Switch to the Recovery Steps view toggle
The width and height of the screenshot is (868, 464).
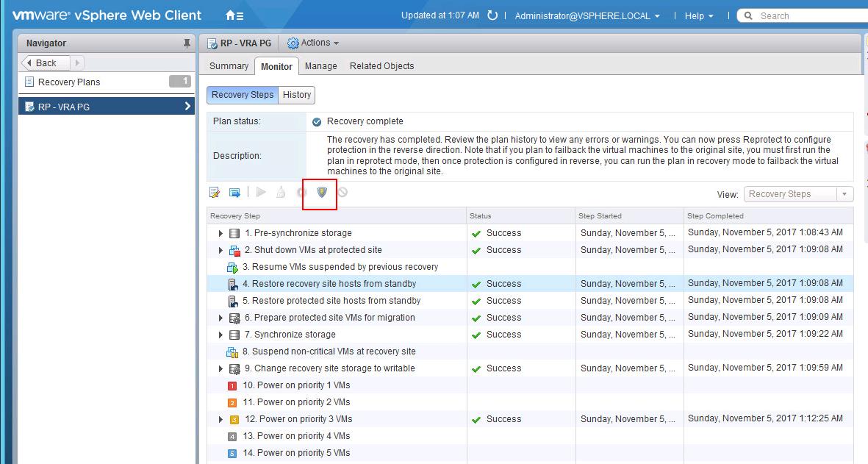pyautogui.click(x=243, y=95)
